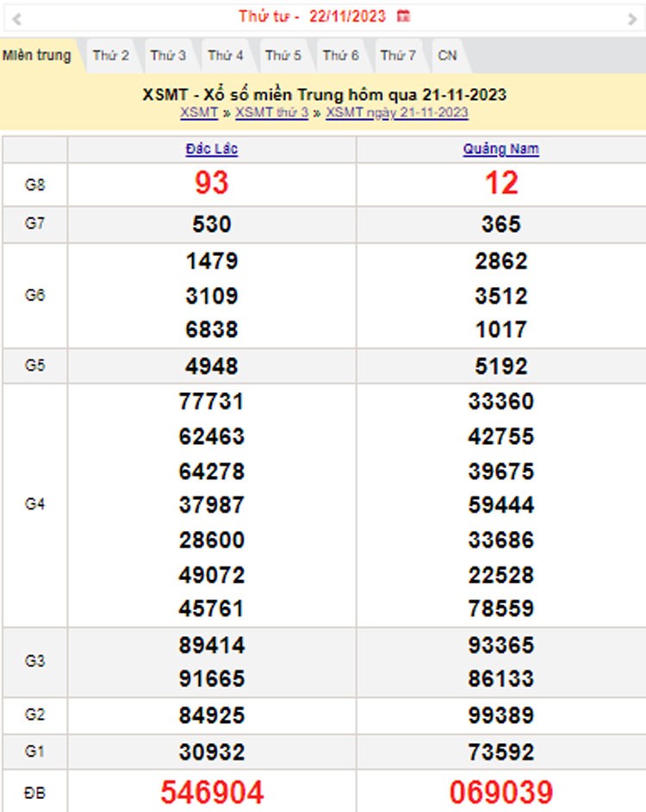Click the Thứ tư 22/11/2023 date text
This screenshot has height=812, width=646.
click(312, 16)
